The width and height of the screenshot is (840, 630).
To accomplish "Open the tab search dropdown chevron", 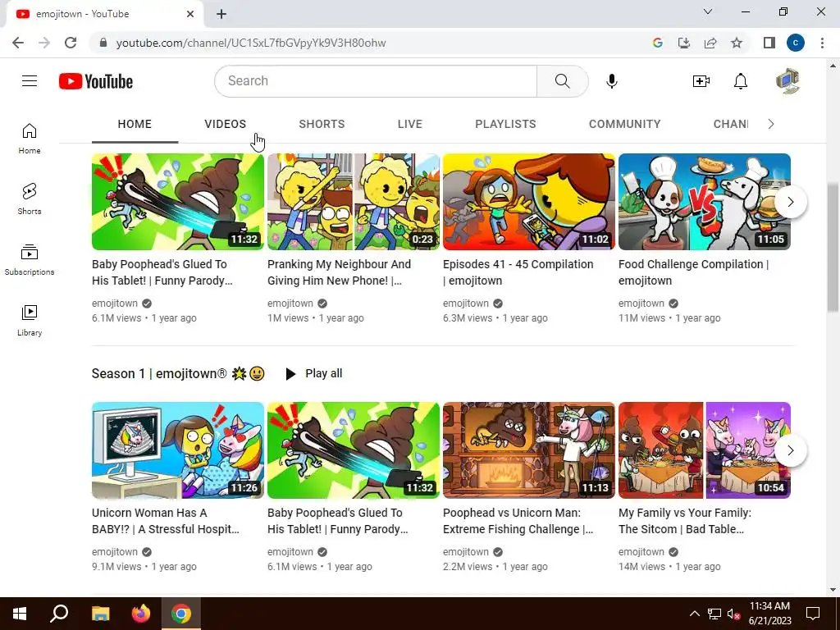I will (708, 11).
